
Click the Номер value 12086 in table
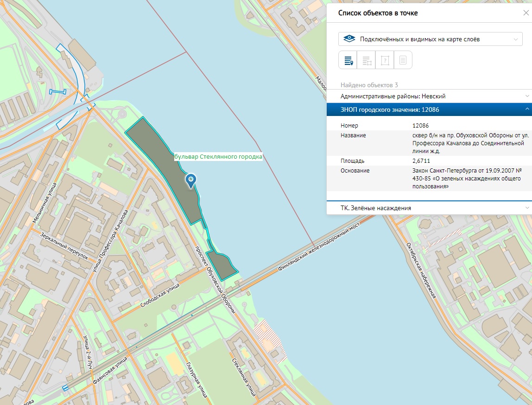pos(420,126)
